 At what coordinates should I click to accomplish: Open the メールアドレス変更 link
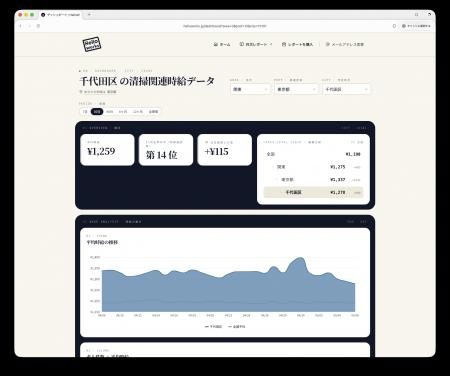point(345,44)
